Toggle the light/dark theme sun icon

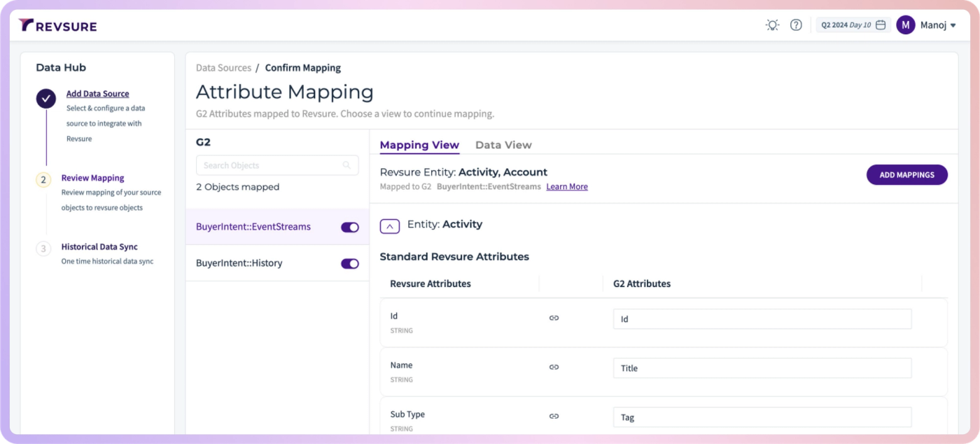772,25
